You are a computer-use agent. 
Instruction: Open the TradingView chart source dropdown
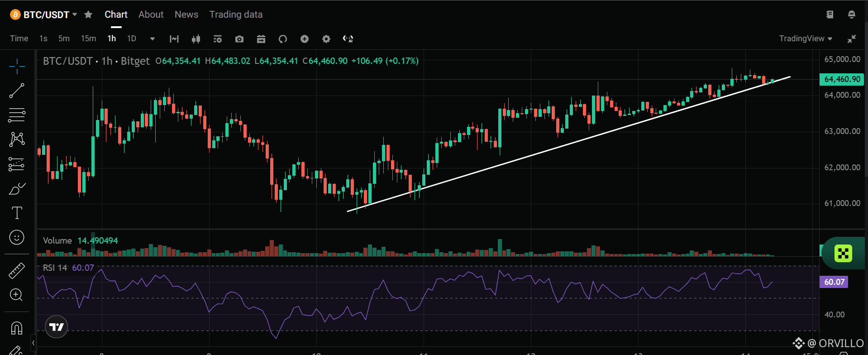tap(806, 38)
